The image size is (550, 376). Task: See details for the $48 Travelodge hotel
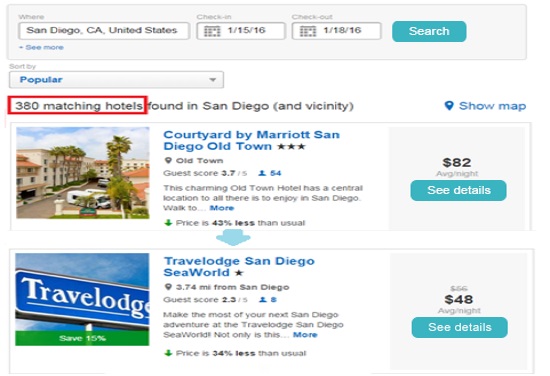(460, 327)
